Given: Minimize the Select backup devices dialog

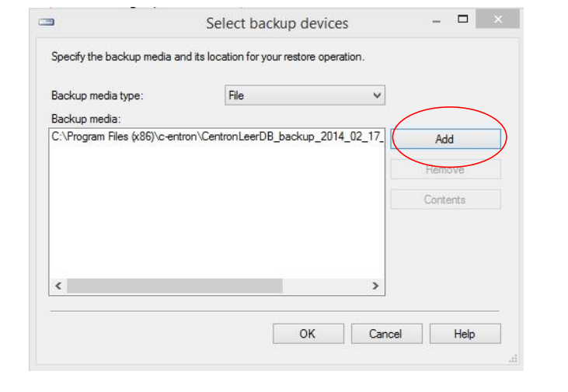Looking at the screenshot, I should click(x=437, y=21).
